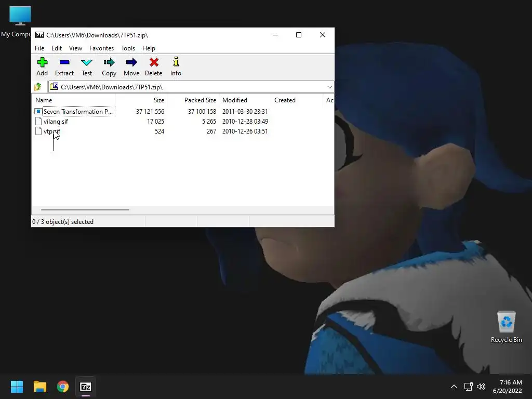
Task: Select the vilang.sif file icon
Action: pos(38,121)
